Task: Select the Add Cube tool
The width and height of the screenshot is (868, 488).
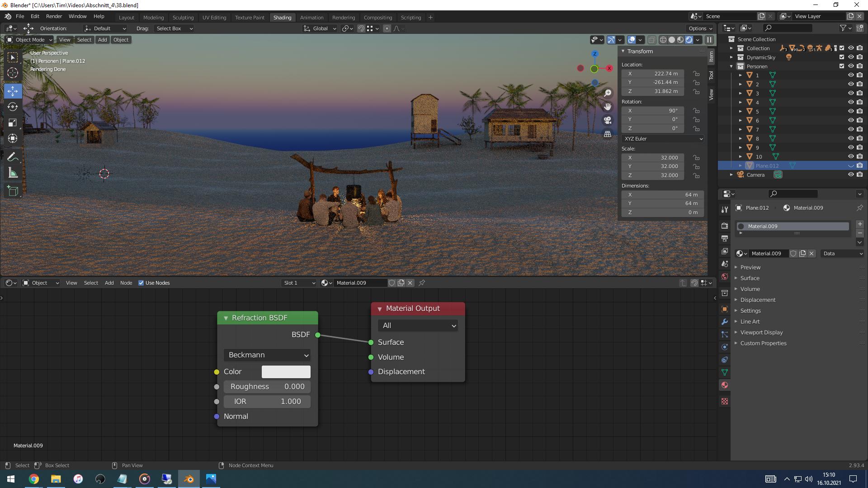Action: pyautogui.click(x=13, y=191)
